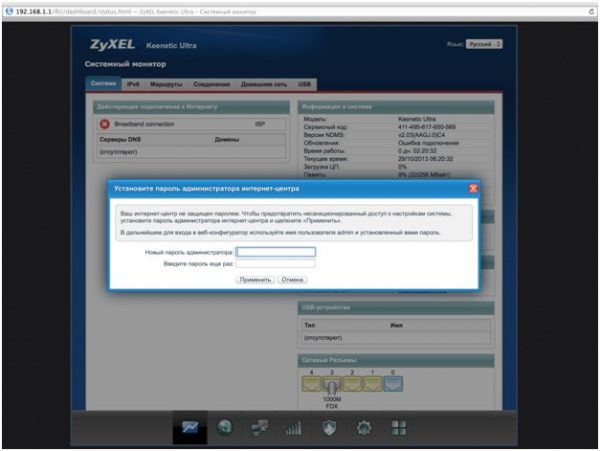Image resolution: width=600 pixels, height=451 pixels.
Task: Open the System settings gear icon
Action: pos(364,428)
